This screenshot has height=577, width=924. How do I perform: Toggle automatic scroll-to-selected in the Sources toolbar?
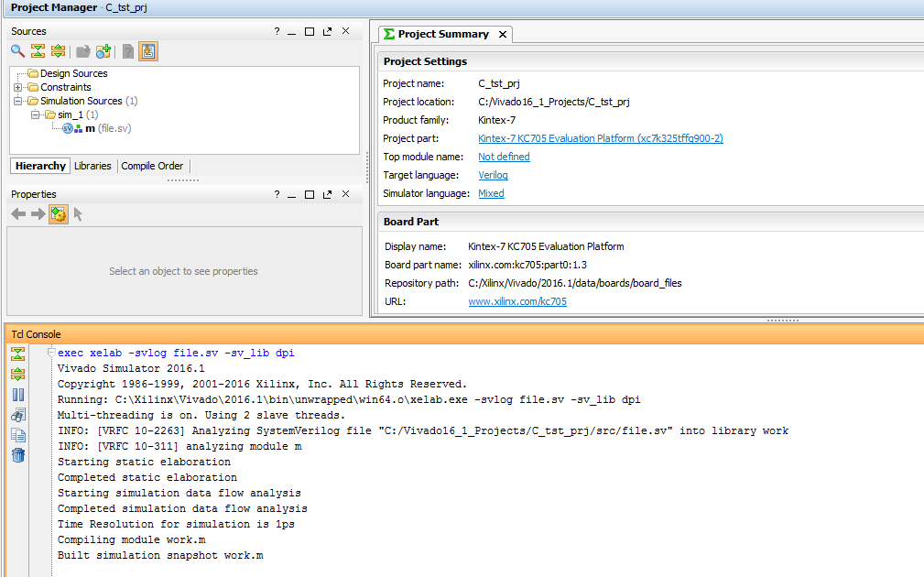[148, 51]
